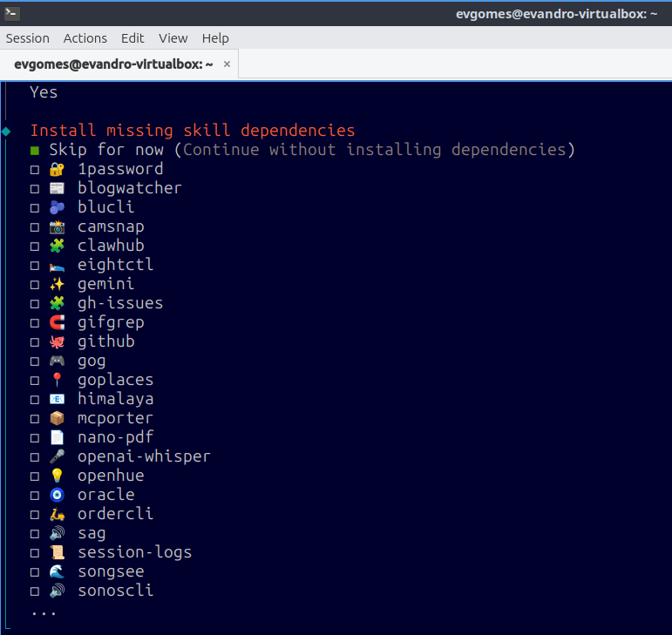Click the game controller icon beside gog
The image size is (672, 635).
click(x=57, y=361)
